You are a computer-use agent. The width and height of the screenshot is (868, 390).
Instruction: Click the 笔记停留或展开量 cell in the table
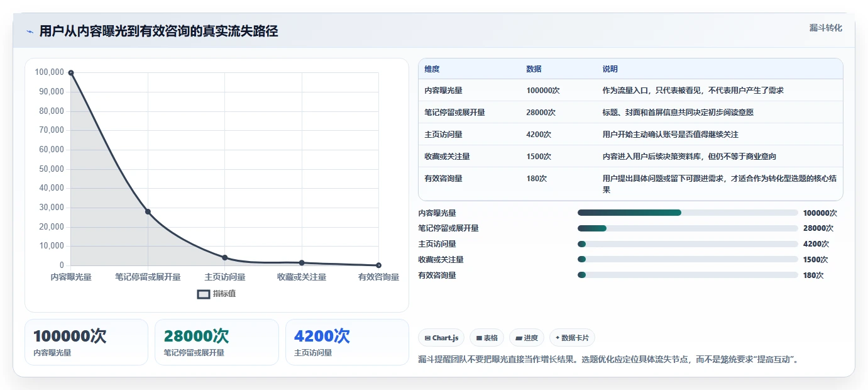pyautogui.click(x=455, y=113)
